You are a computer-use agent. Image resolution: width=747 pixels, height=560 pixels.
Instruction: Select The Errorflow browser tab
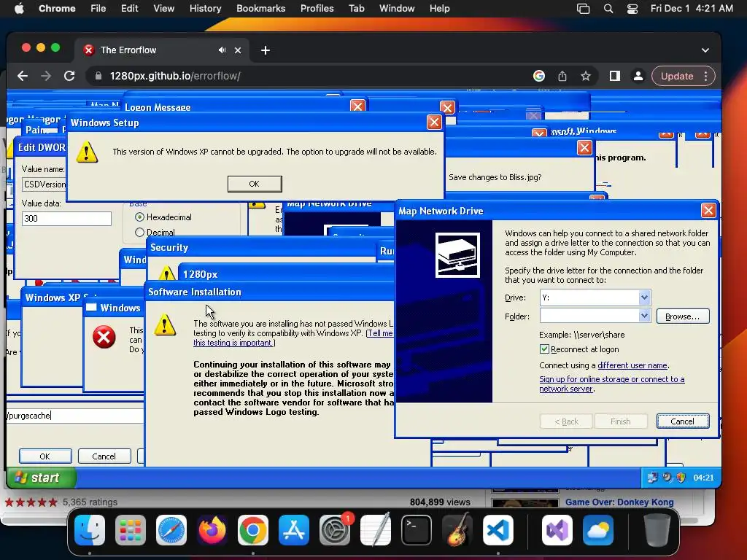pyautogui.click(x=160, y=50)
